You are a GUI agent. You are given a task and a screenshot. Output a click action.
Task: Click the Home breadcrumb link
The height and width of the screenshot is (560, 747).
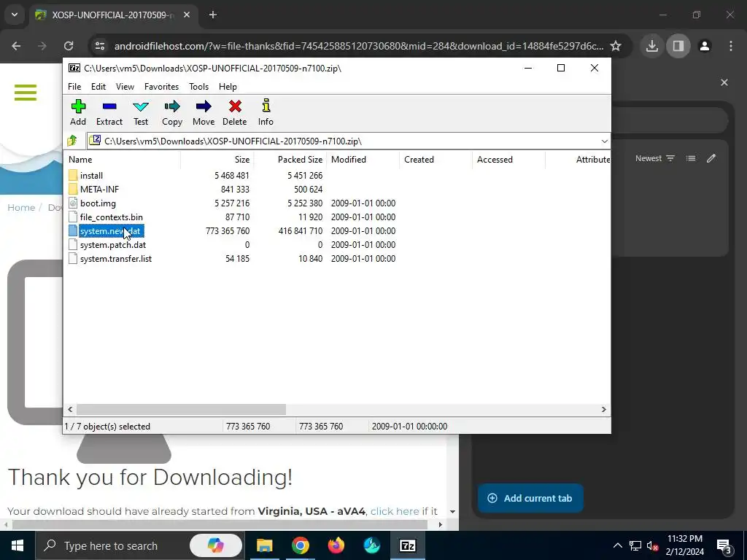[21, 208]
